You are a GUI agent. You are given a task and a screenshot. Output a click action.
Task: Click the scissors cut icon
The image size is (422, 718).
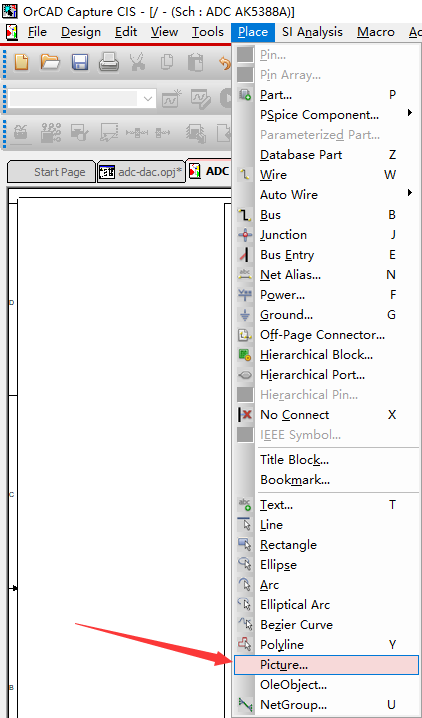click(x=138, y=62)
